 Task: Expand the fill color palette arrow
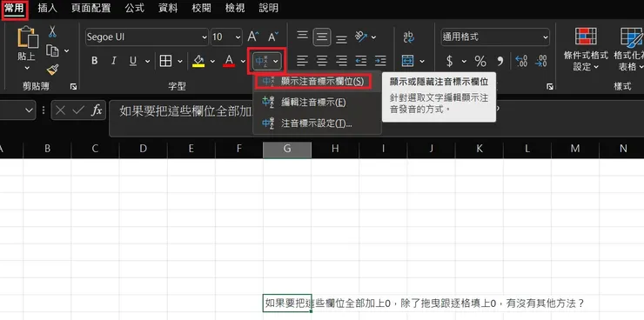point(212,62)
